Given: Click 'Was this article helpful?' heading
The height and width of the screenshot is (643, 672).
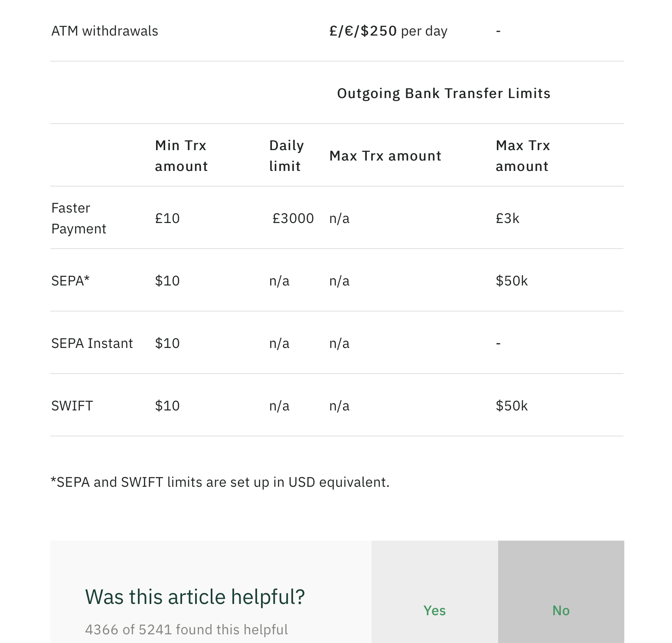Looking at the screenshot, I should (x=195, y=597).
